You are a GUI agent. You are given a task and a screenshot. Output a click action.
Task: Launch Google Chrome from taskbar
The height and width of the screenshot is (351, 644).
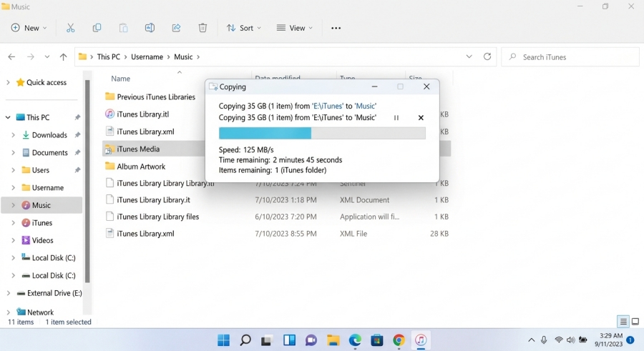point(399,340)
